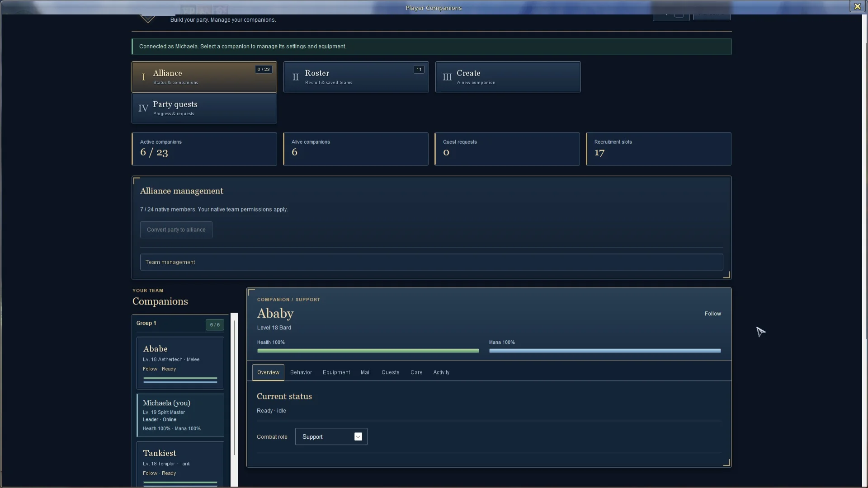Click the Quest requests stat card
This screenshot has height=488, width=868.
click(x=507, y=149)
